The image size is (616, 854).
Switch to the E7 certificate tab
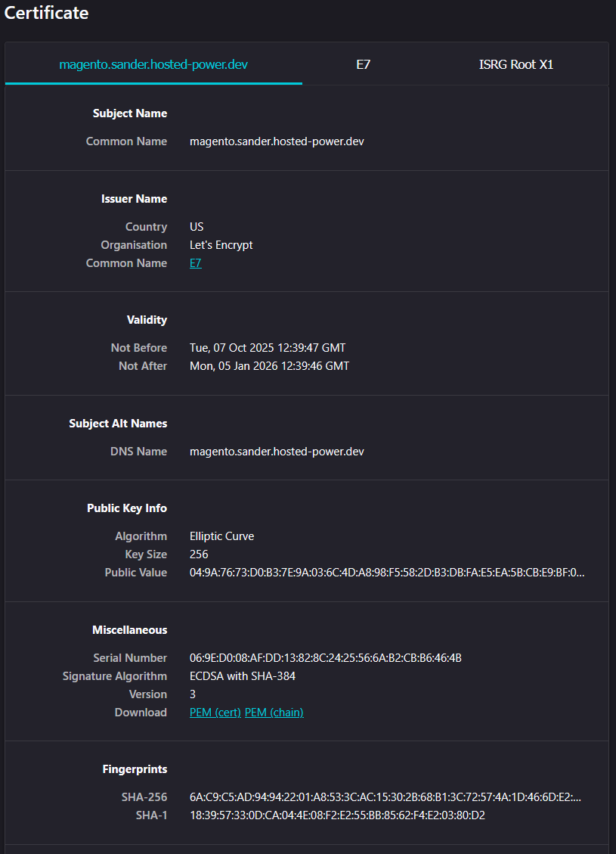363,64
